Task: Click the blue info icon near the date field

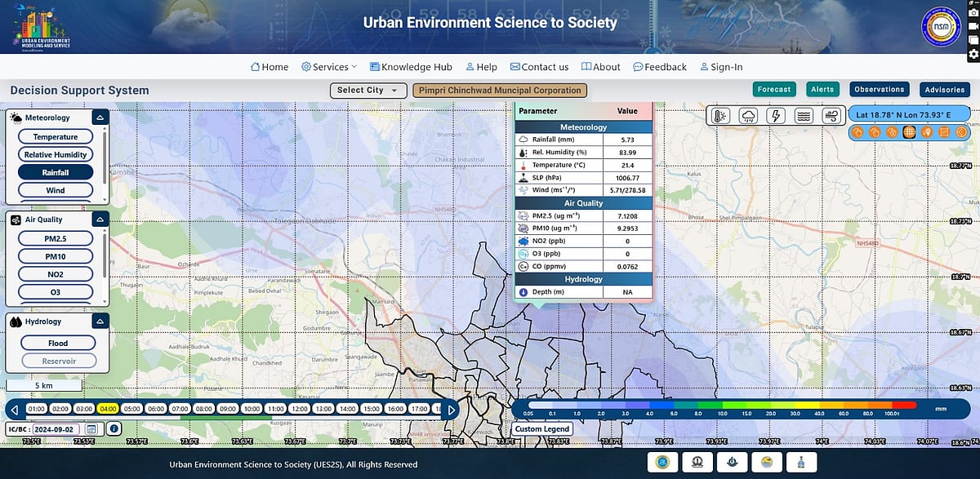Action: point(114,428)
